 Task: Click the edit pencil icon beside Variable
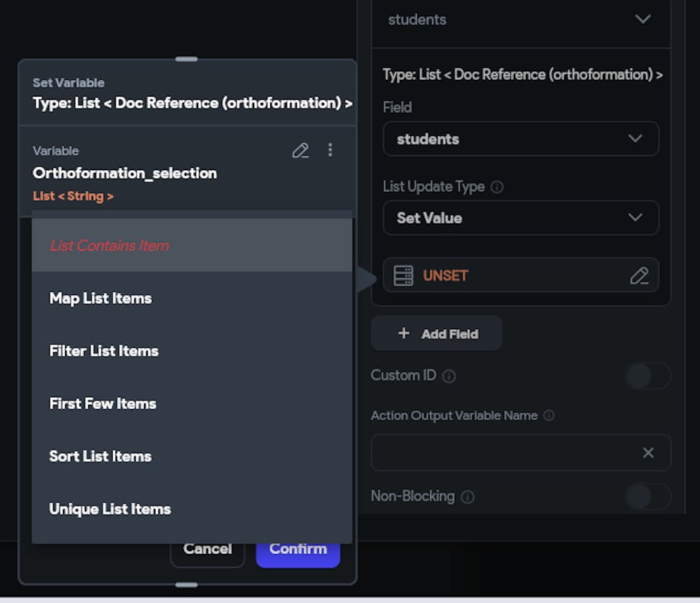(x=300, y=151)
